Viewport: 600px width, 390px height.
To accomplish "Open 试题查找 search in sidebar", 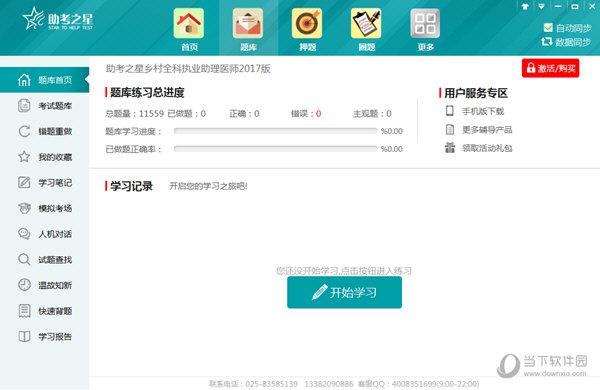I will point(45,259).
